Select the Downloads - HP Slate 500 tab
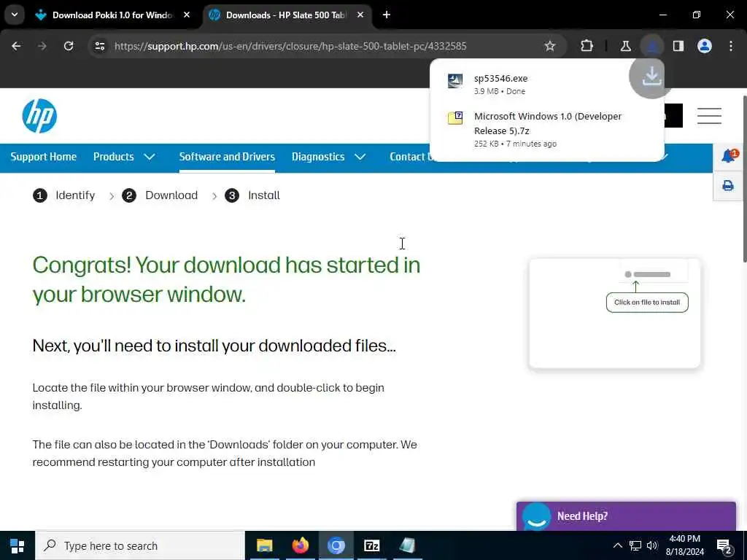This screenshot has height=560, width=747. [x=287, y=15]
